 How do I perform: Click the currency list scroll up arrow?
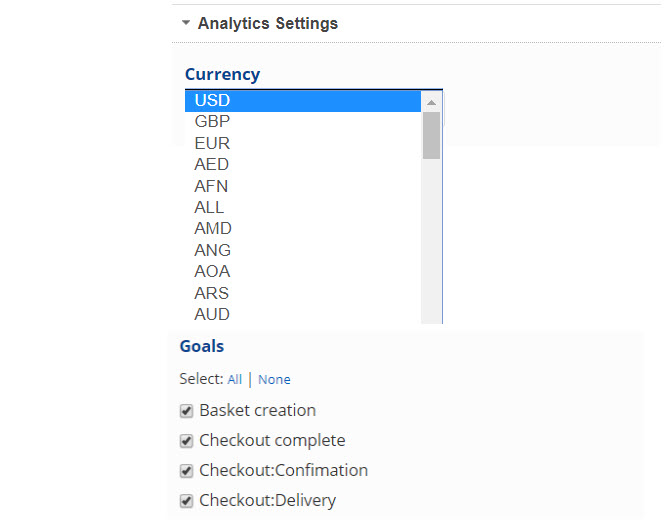click(431, 102)
